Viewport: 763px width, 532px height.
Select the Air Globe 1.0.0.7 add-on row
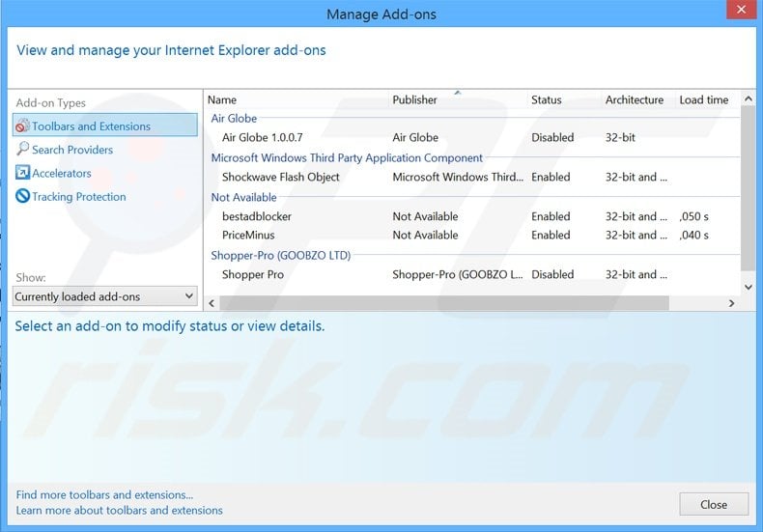click(472, 138)
